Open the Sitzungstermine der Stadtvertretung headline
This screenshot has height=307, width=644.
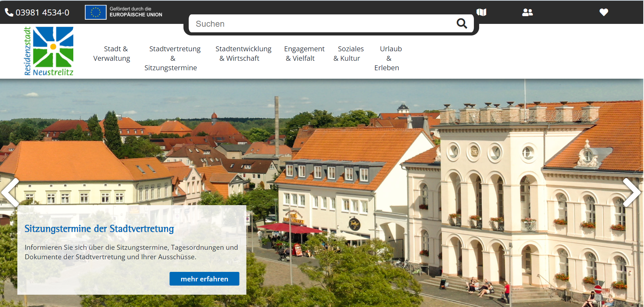[x=99, y=229]
